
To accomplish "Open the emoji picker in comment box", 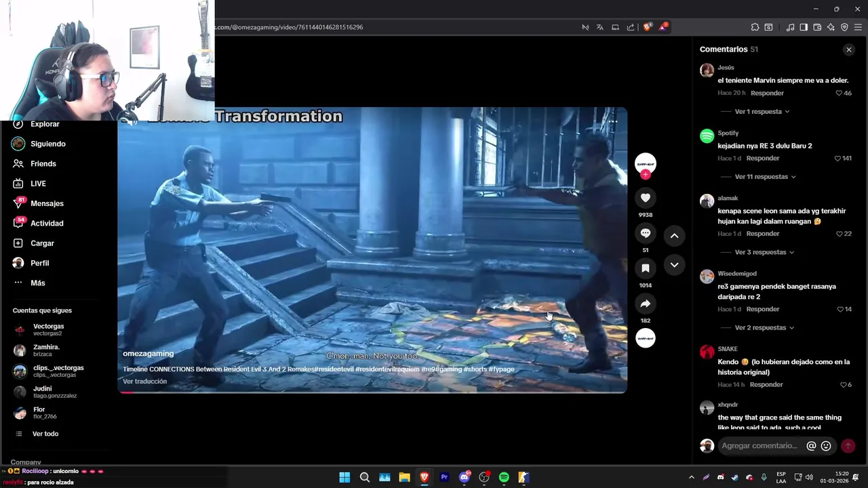I will tap(826, 446).
